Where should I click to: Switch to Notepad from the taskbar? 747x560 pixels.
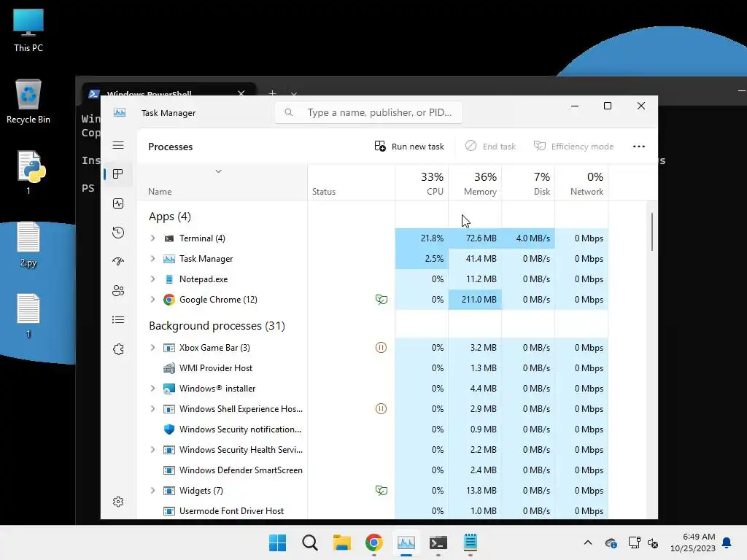coord(471,542)
